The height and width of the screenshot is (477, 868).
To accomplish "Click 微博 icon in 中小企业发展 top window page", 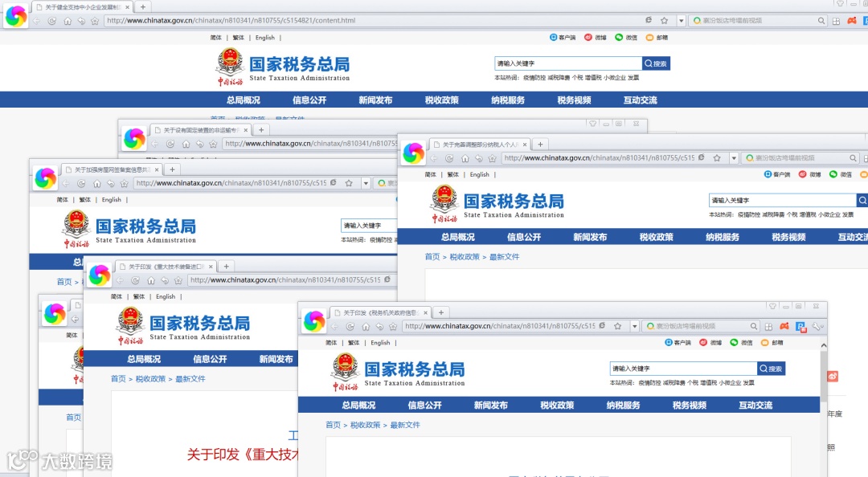I will pos(588,37).
